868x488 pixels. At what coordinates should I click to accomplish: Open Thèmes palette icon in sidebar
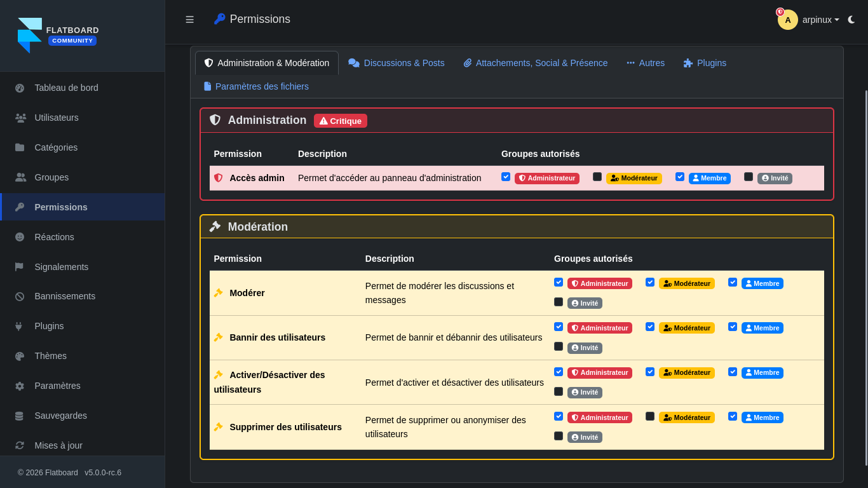[20, 356]
